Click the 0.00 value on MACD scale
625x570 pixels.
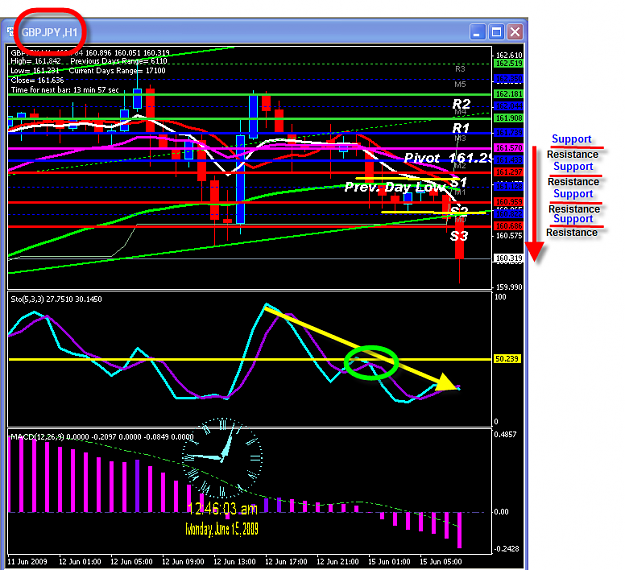click(x=501, y=512)
